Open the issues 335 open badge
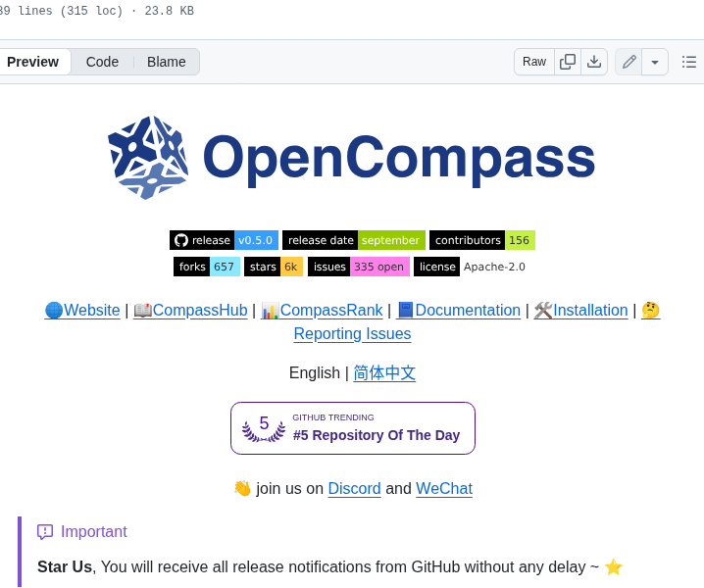Viewport: 704px width, 588px height. coord(358,267)
